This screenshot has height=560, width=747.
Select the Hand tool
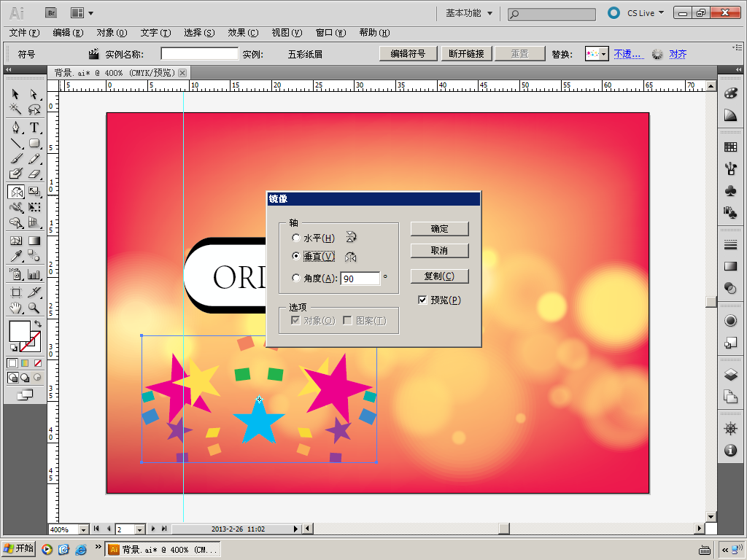[15, 308]
